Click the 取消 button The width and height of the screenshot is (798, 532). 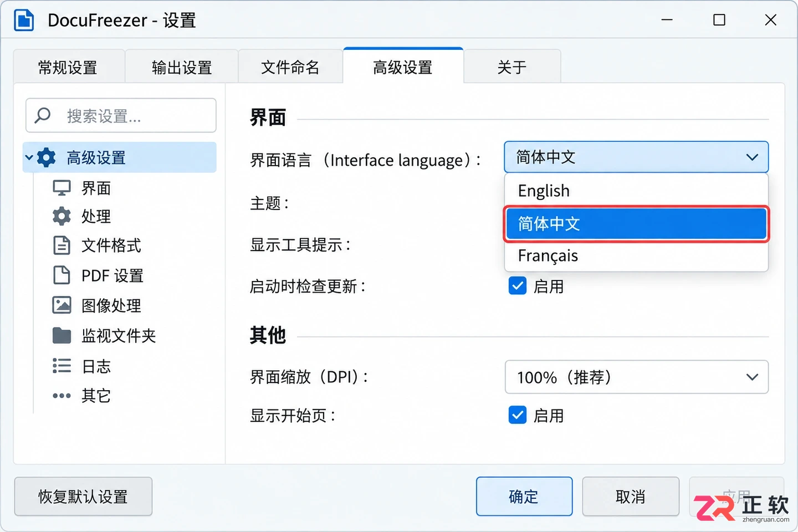[x=631, y=497]
